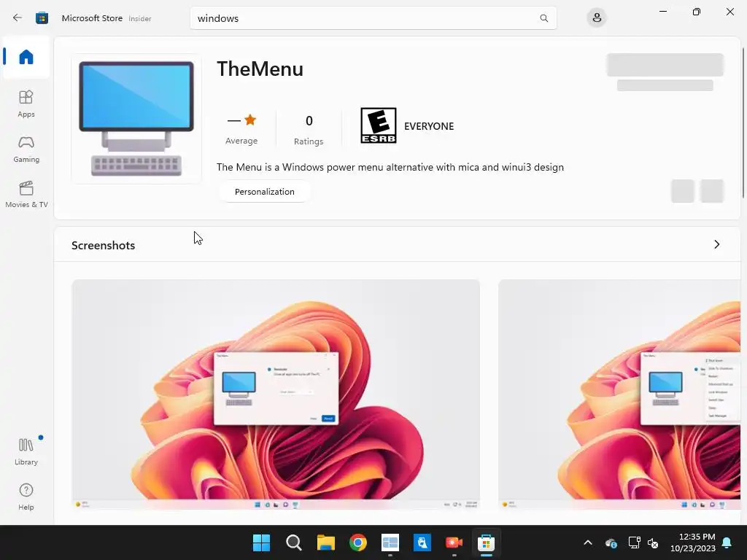Open the screen recorder camera icon in taskbar
The width and height of the screenshot is (747, 560).
coord(454,542)
